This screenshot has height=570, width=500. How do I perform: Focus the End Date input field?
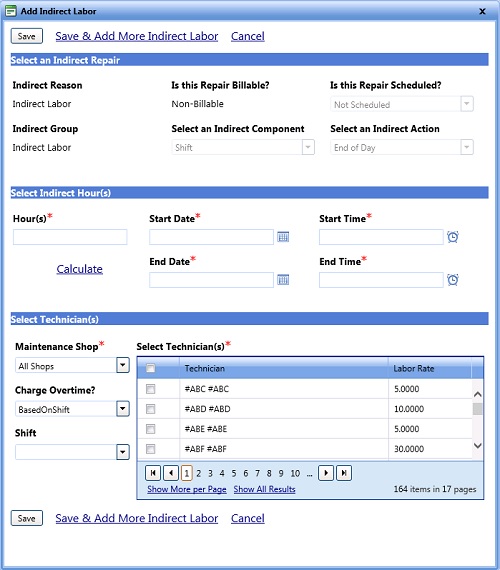211,280
